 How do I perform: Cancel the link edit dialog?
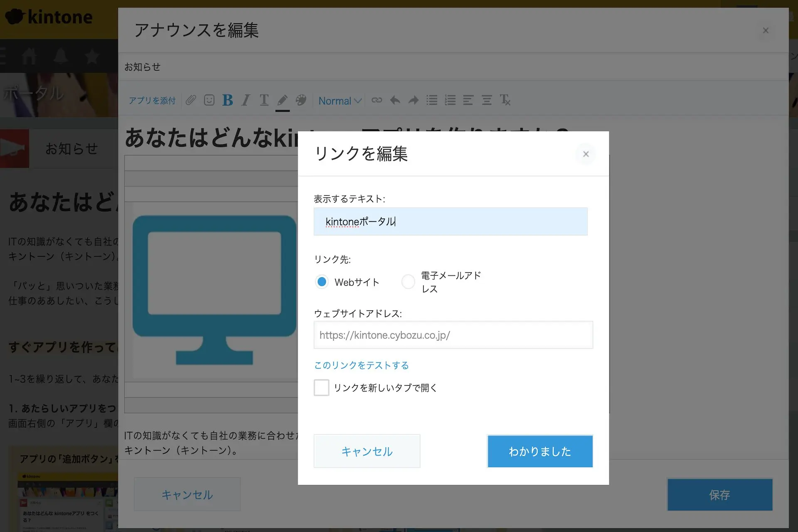(x=367, y=451)
